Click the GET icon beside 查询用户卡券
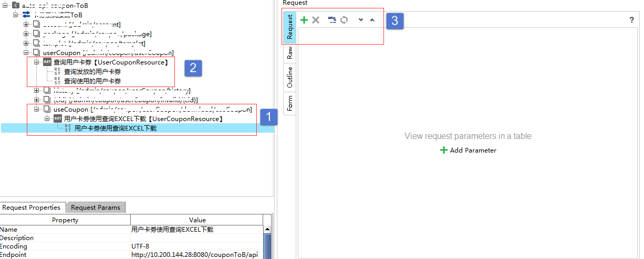644x259 pixels. [x=47, y=62]
